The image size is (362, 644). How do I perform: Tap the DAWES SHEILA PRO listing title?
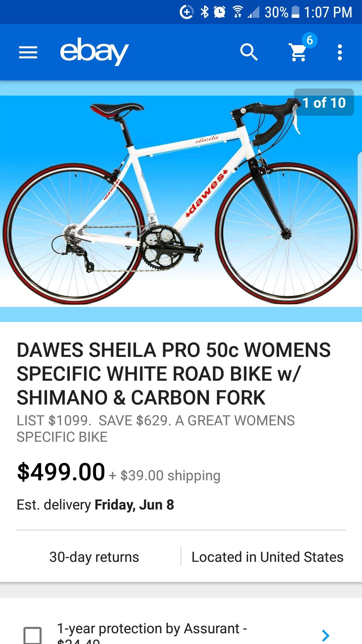[174, 374]
